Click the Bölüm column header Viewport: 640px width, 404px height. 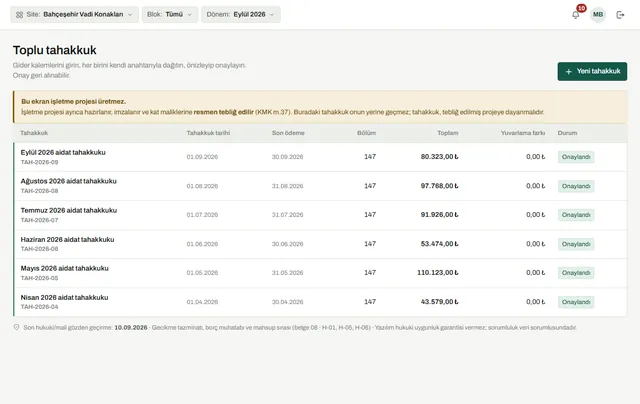coord(366,133)
